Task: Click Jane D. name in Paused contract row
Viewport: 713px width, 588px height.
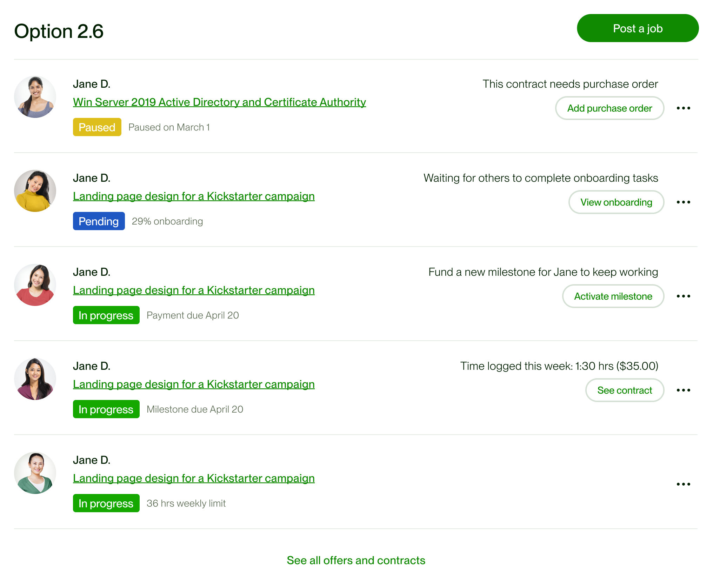Action: [x=92, y=84]
